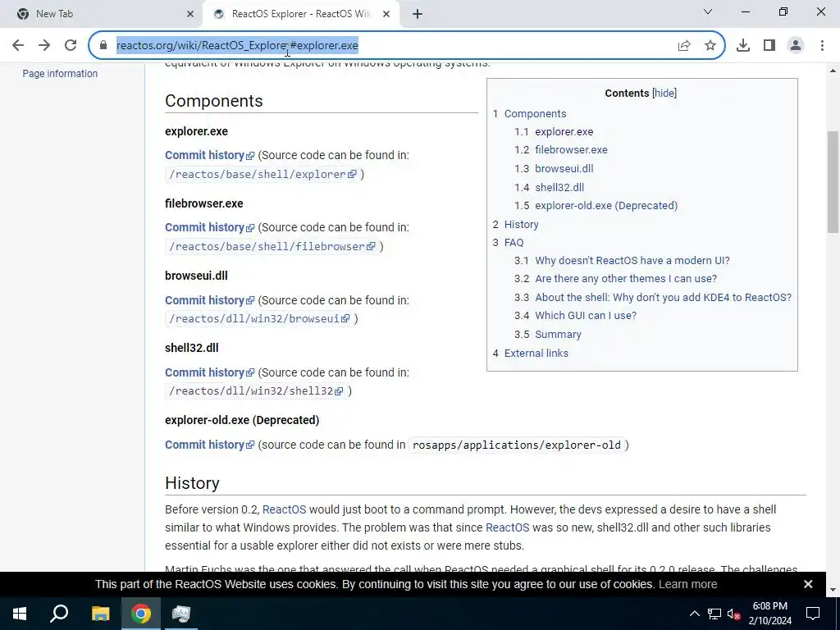Toggle Chrome side panel icon
This screenshot has height=630, width=840.
(769, 46)
